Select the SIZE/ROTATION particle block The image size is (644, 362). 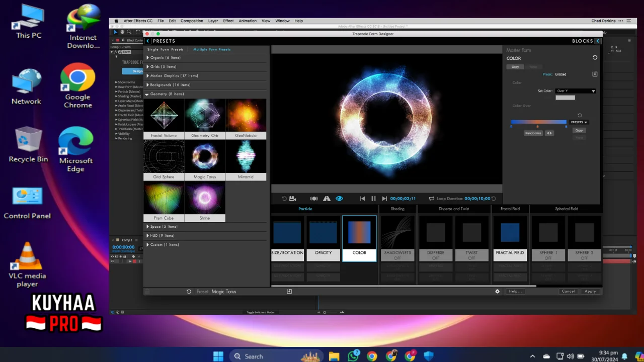(x=287, y=238)
